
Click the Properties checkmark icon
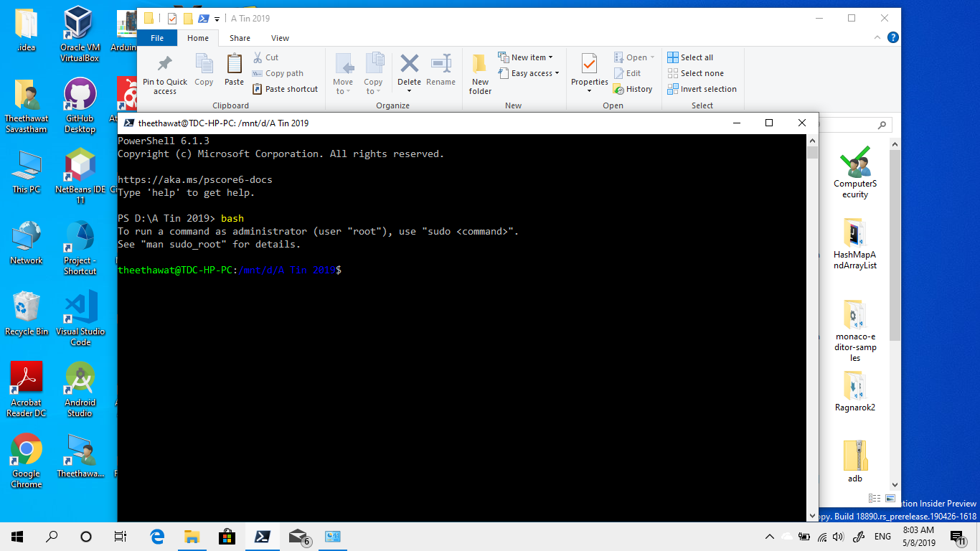tap(589, 64)
